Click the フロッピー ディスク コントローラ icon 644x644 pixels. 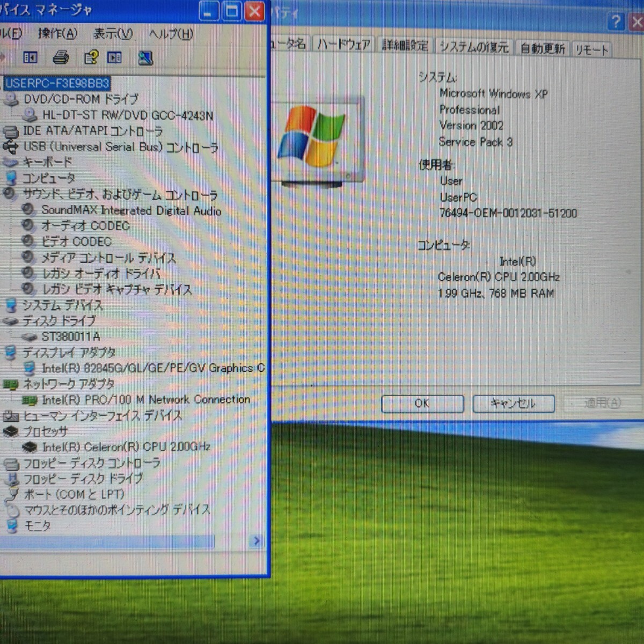point(11,463)
